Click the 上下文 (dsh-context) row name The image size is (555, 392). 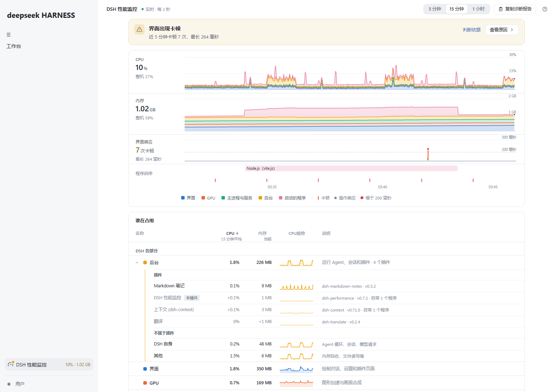[x=174, y=309]
